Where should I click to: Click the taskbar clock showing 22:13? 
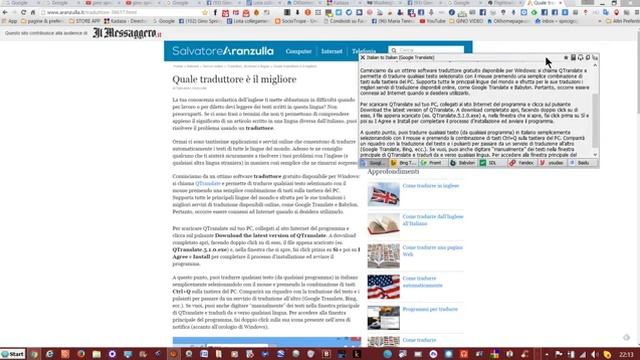(627, 354)
